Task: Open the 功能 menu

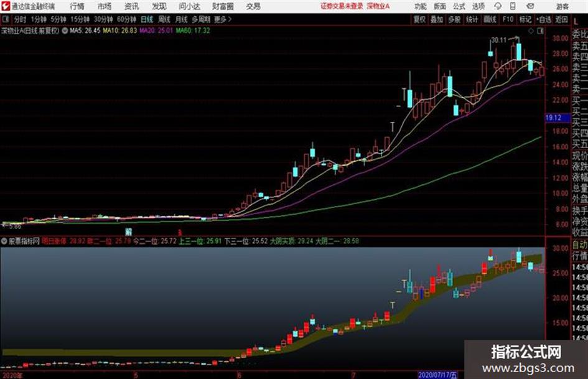Action: point(421,6)
